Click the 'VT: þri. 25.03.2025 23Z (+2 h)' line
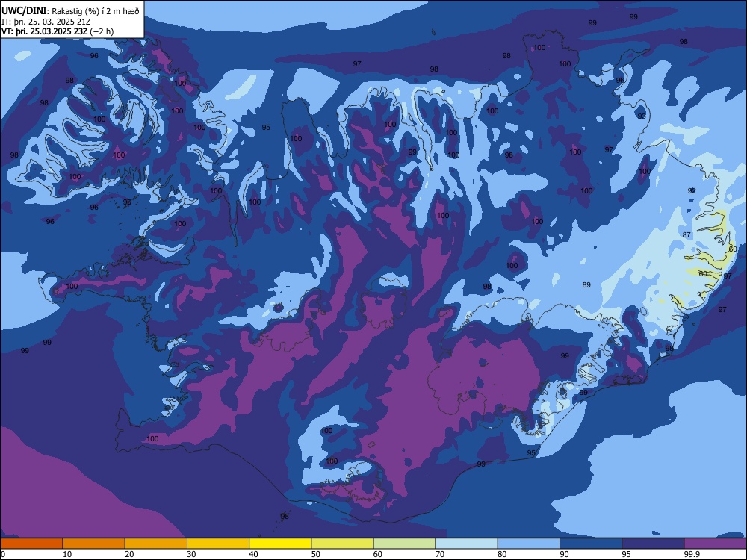Viewport: 747px width, 560px height. [58, 31]
